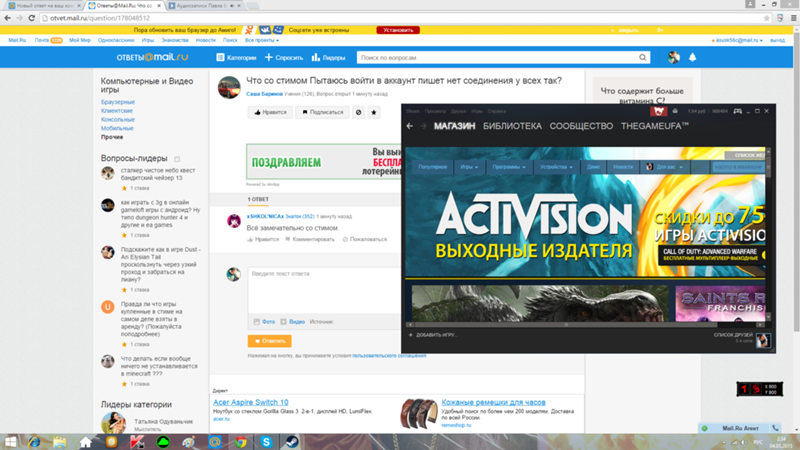Screen dimensions: 800x450
Task: Open Internet Explorer from the taskbar
Action: click(34, 442)
